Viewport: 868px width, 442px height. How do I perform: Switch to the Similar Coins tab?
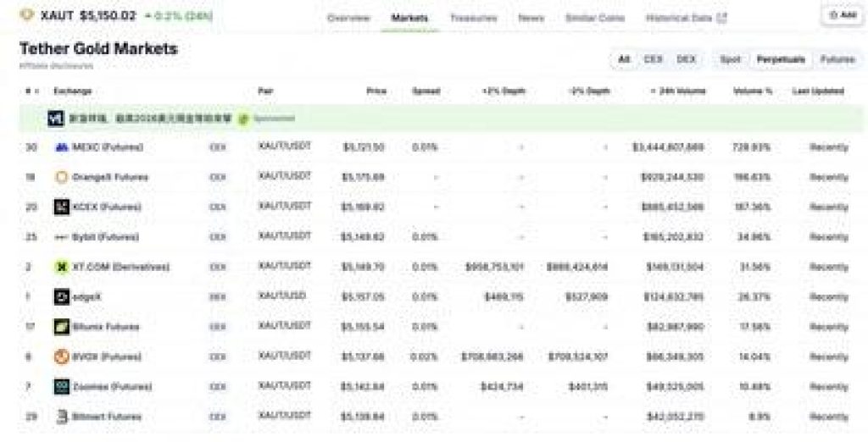click(597, 17)
